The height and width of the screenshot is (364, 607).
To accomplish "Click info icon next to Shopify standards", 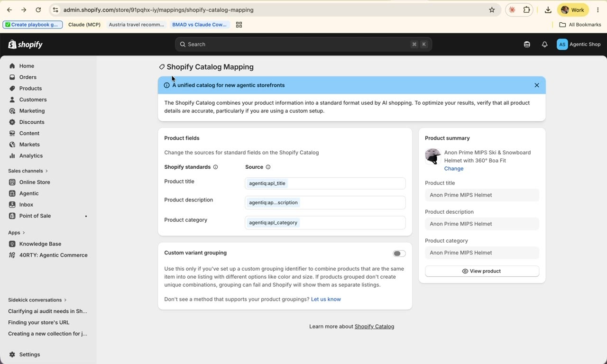I will click(x=215, y=167).
